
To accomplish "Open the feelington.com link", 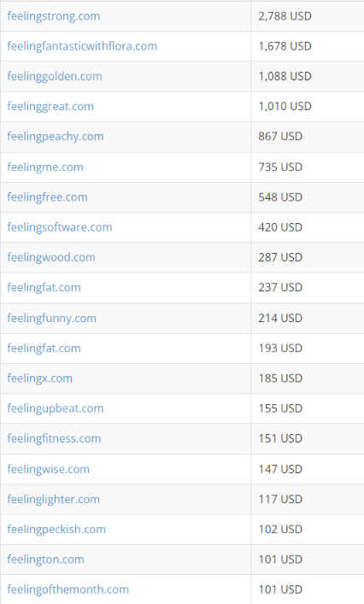I will (45, 560).
